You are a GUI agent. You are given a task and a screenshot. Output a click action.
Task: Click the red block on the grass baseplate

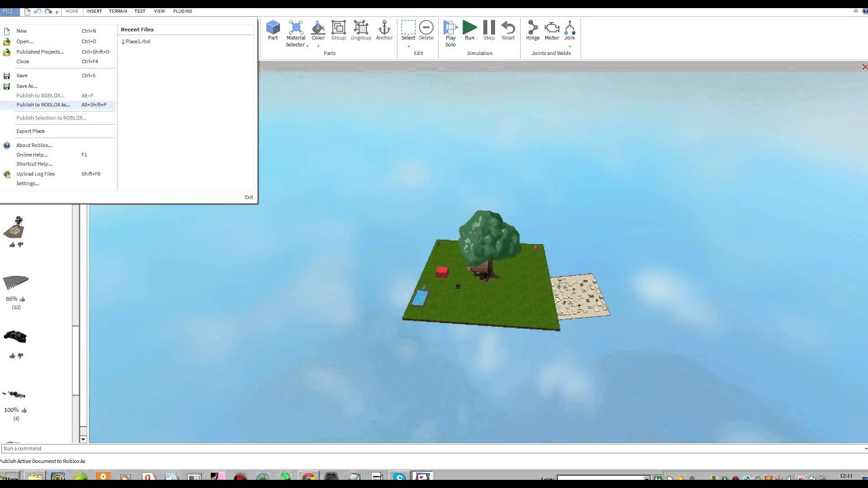click(x=442, y=272)
